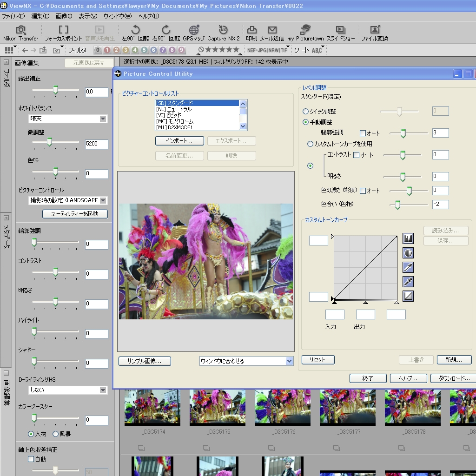Open the D-Lighting HS dropdown
This screenshot has width=476, height=476.
pos(103,390)
